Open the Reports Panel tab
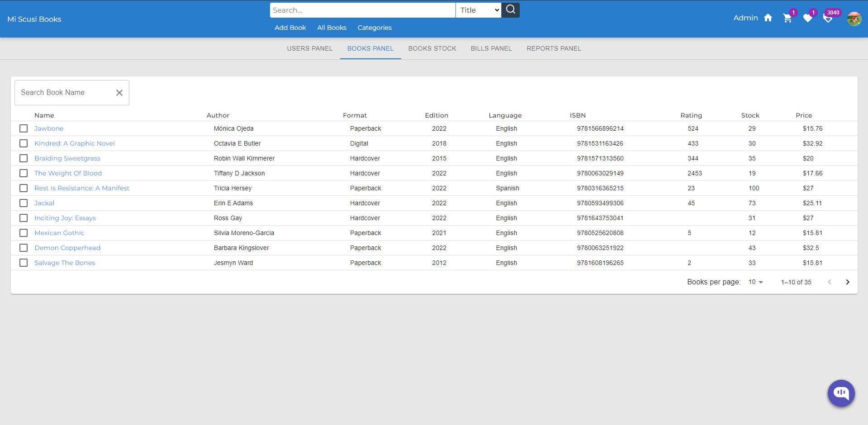Viewport: 868px width, 425px height. pos(554,48)
